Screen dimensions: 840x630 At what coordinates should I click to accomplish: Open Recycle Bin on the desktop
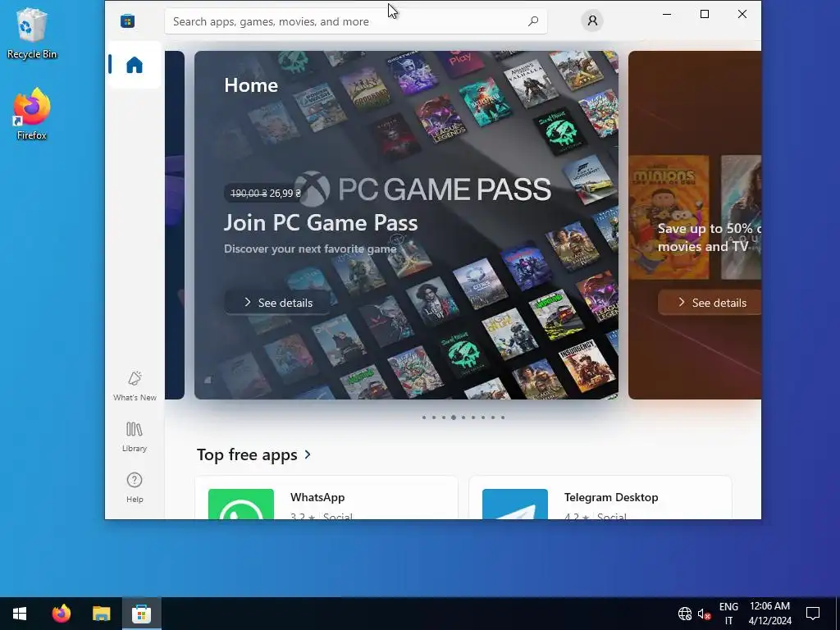32,33
